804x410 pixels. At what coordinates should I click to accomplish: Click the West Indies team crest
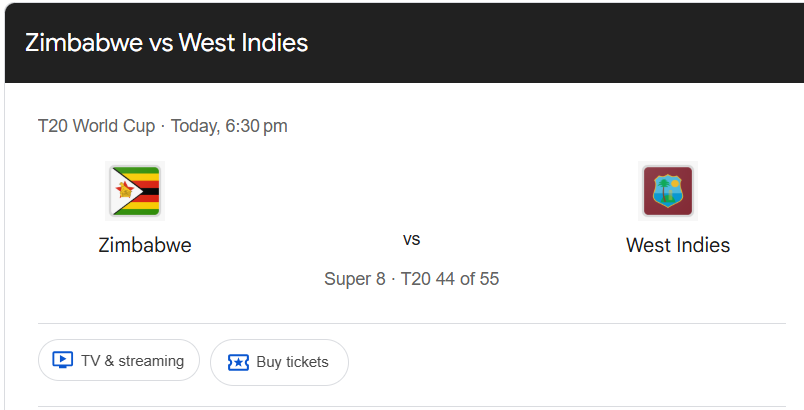pos(667,191)
